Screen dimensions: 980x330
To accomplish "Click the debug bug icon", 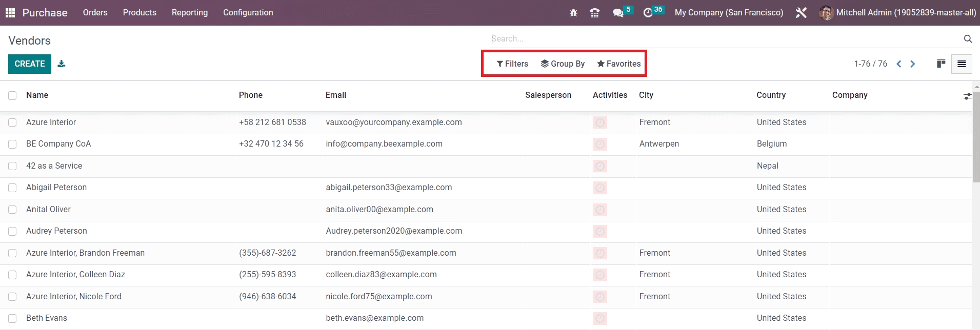I will click(573, 13).
